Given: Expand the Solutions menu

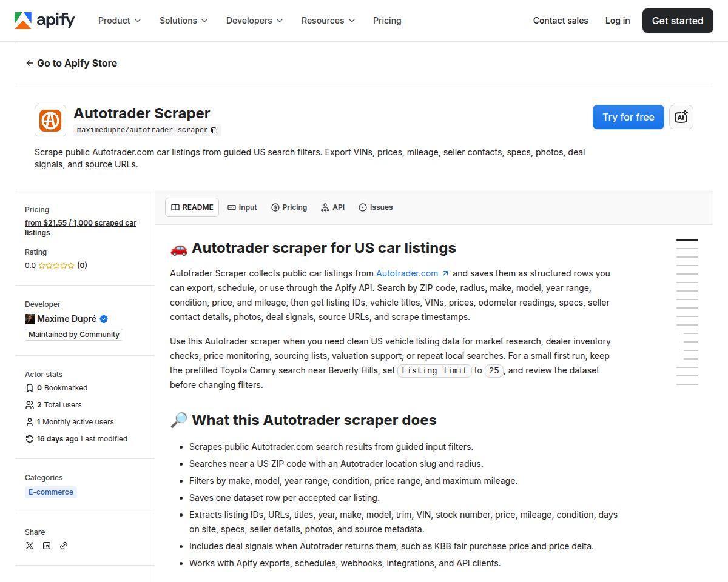Looking at the screenshot, I should [184, 21].
